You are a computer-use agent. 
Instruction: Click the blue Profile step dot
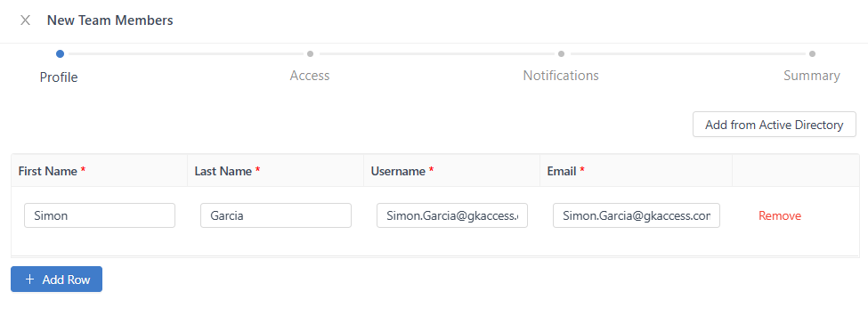(60, 53)
